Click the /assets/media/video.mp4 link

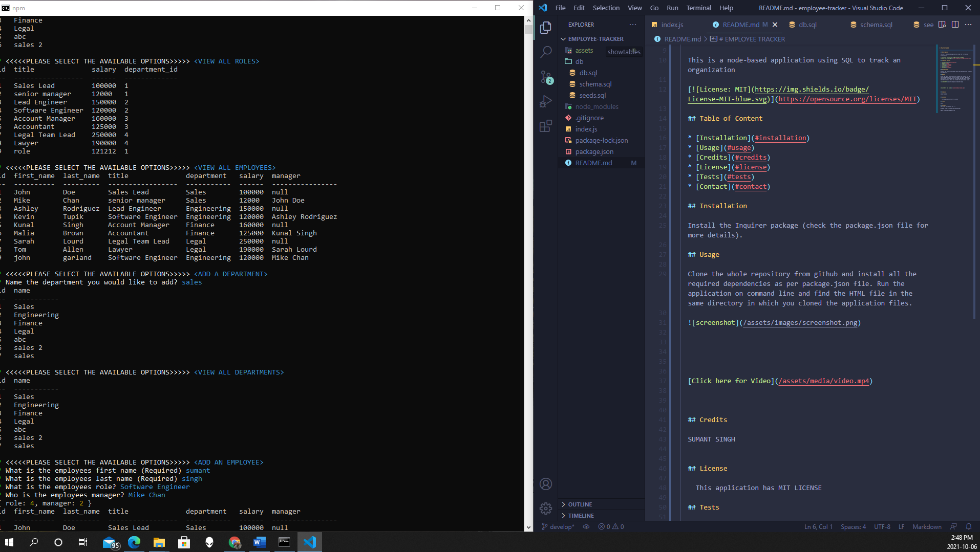[824, 381]
